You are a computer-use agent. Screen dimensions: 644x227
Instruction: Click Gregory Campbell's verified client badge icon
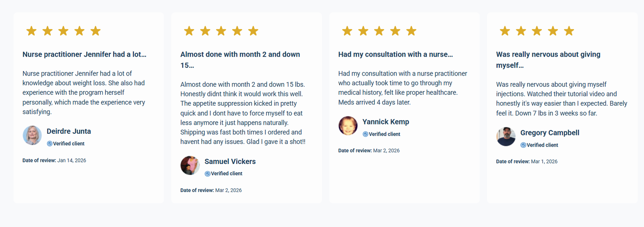click(x=523, y=145)
